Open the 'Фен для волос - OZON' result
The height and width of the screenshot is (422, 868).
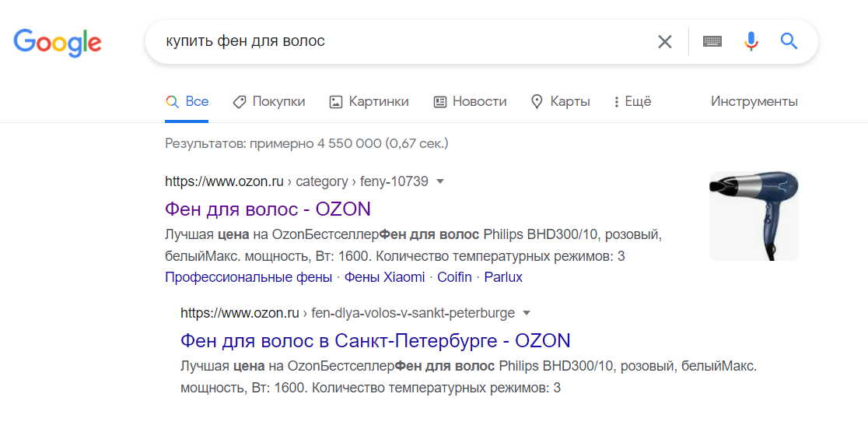point(268,209)
